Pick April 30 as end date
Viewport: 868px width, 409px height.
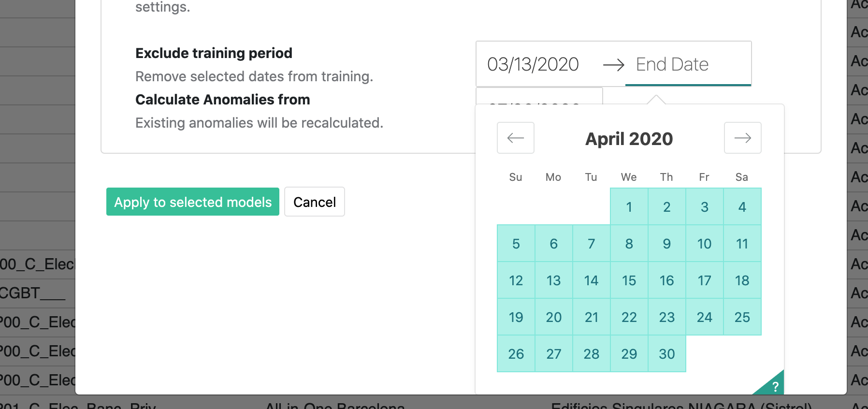point(667,353)
